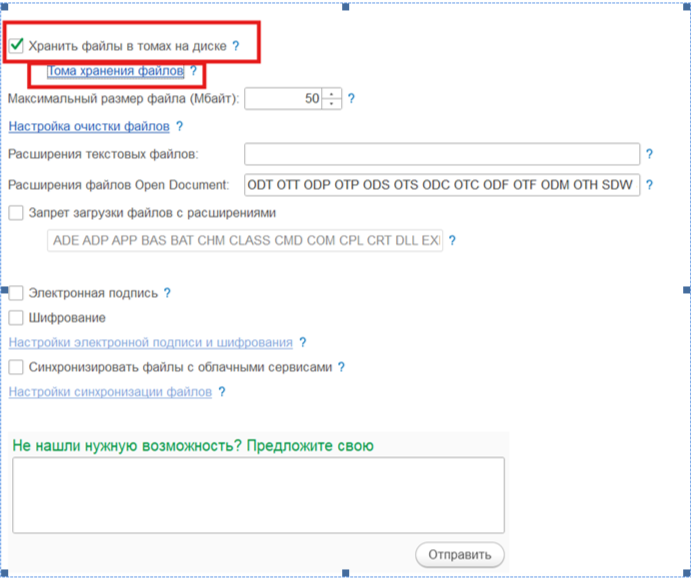Open Настройка очистки файлов link
Screen dimensions: 691x579
click(x=88, y=127)
